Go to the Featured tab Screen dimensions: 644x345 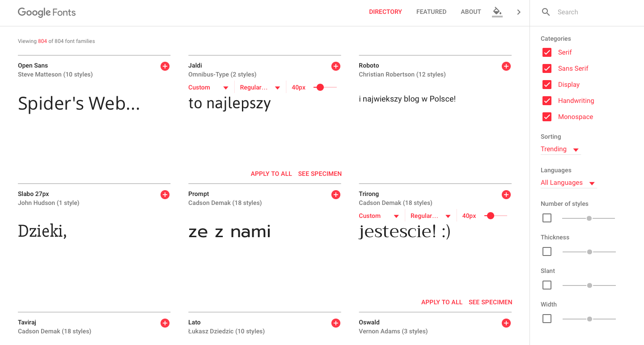431,12
